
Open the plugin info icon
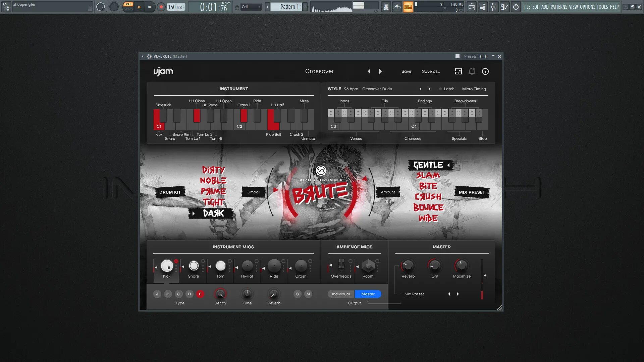[x=485, y=71]
